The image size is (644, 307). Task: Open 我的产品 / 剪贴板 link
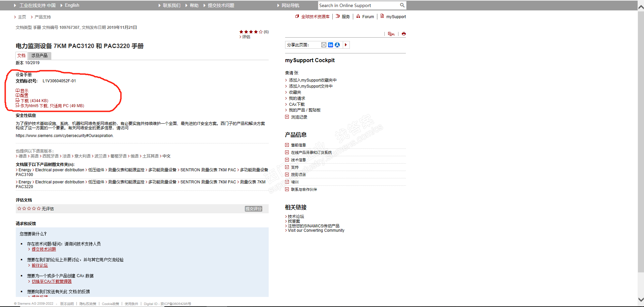[305, 110]
